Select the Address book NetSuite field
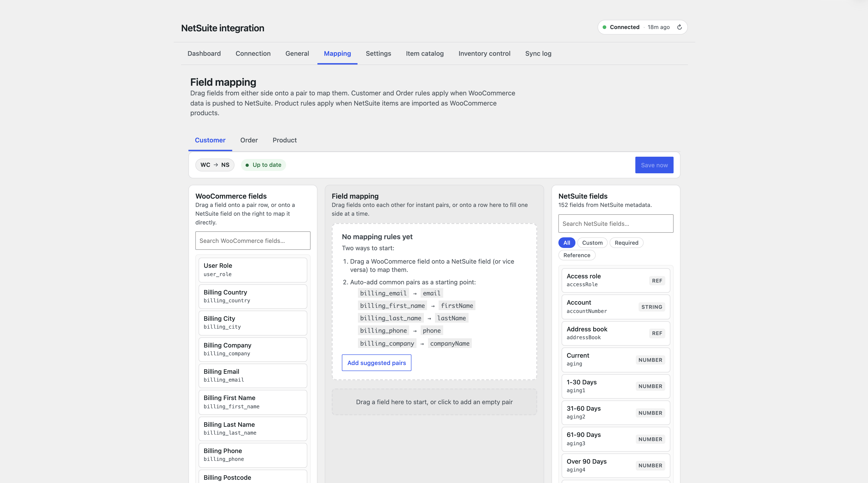 pos(616,333)
